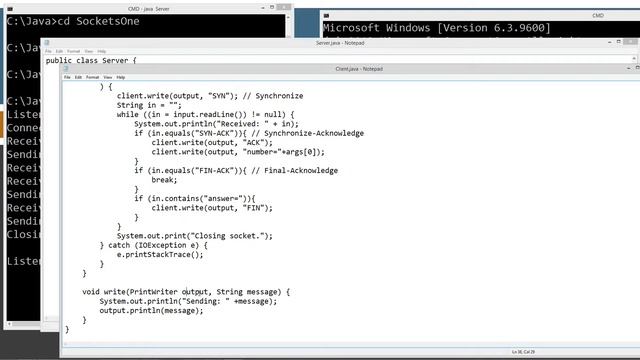
Task: Click scroll-up arrow in CMD java Server window
Action: 288,18
